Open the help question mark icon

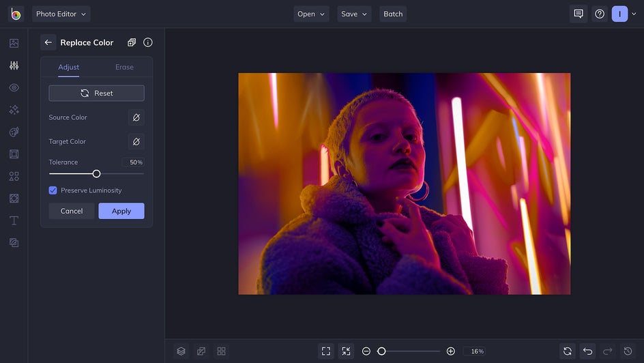599,14
